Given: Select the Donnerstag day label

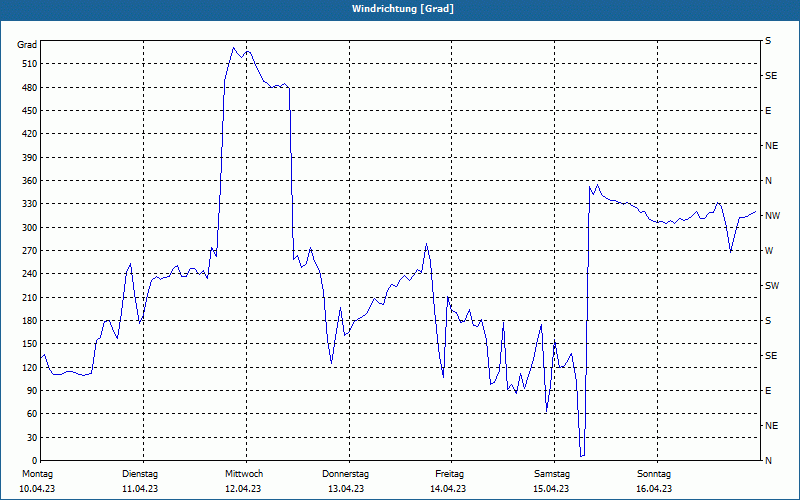Looking at the screenshot, I should point(345,474).
